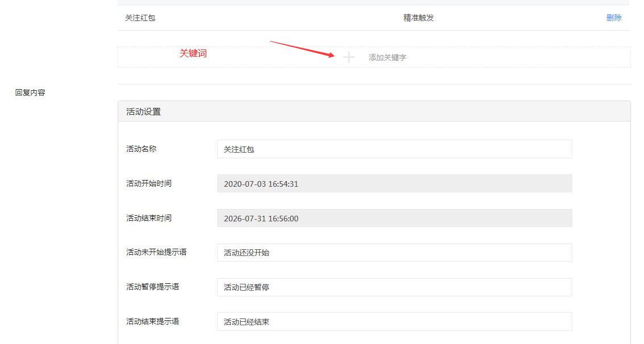Image resolution: width=644 pixels, height=344 pixels.
Task: Click the 回复内容 section label
Action: [x=30, y=93]
